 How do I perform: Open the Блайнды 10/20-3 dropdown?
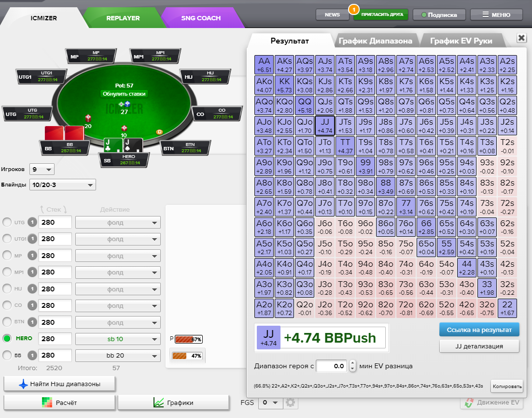click(x=63, y=185)
